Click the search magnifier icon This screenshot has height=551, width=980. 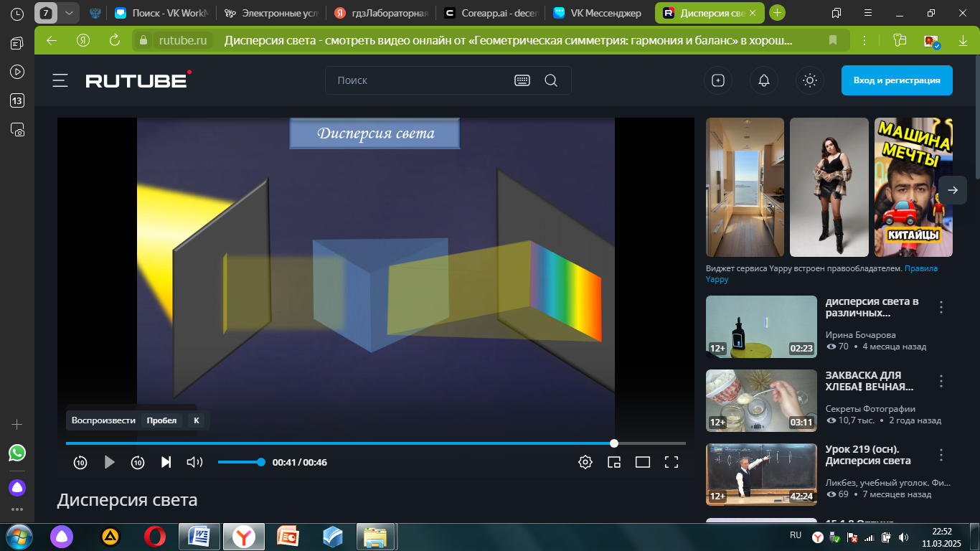(551, 80)
